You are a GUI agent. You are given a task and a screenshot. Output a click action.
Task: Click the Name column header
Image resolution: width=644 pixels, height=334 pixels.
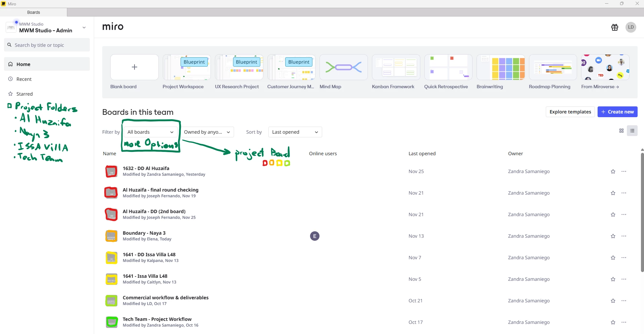pyautogui.click(x=109, y=154)
